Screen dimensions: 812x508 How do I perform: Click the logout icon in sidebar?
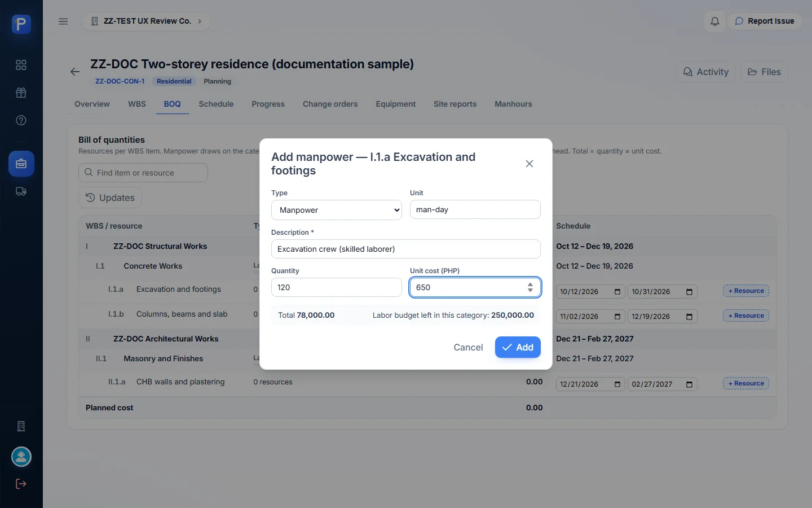[x=21, y=484]
